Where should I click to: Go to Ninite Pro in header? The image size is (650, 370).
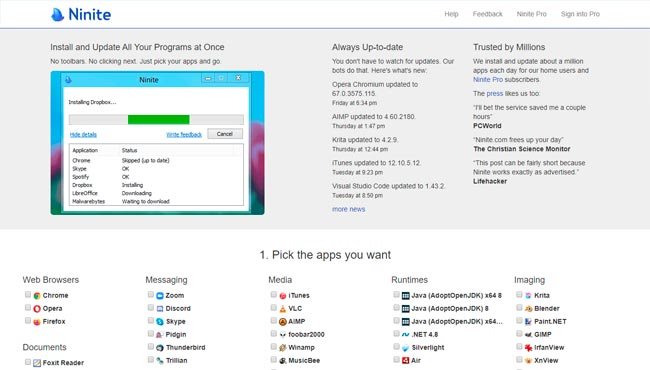(x=531, y=14)
